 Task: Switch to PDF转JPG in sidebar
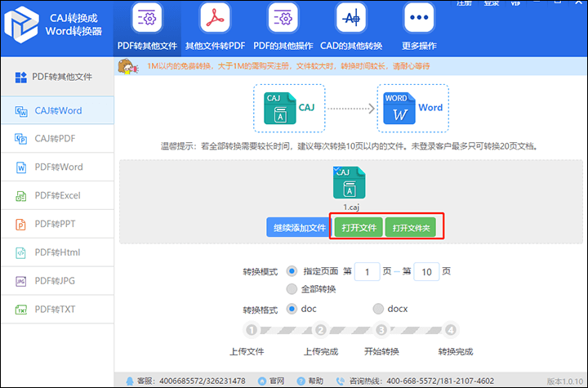point(57,281)
